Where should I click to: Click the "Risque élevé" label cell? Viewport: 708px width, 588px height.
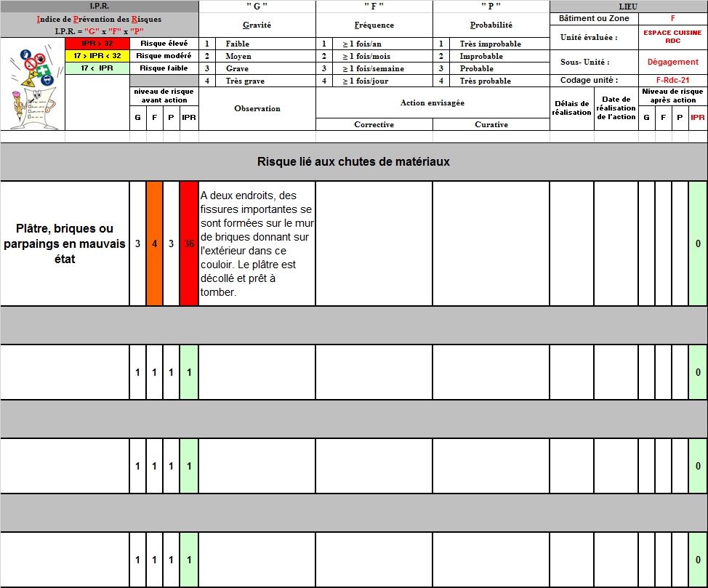tap(164, 44)
